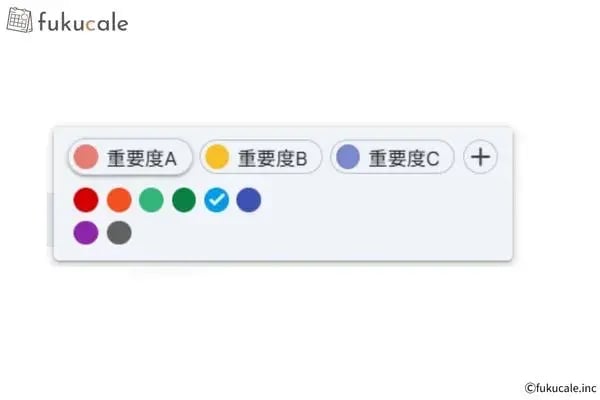The width and height of the screenshot is (600, 400).
Task: Pick the orange color swatch
Action: coord(119,200)
